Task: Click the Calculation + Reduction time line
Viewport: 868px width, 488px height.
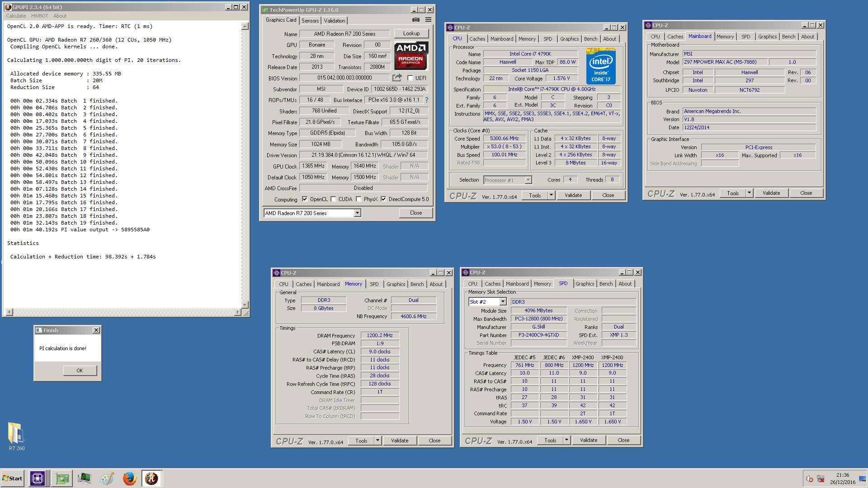Action: pos(83,257)
